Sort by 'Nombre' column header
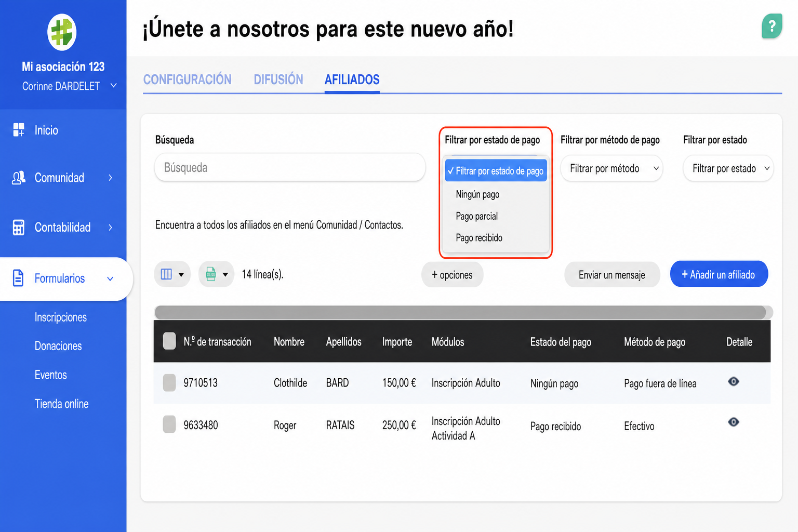The width and height of the screenshot is (798, 532). click(289, 342)
